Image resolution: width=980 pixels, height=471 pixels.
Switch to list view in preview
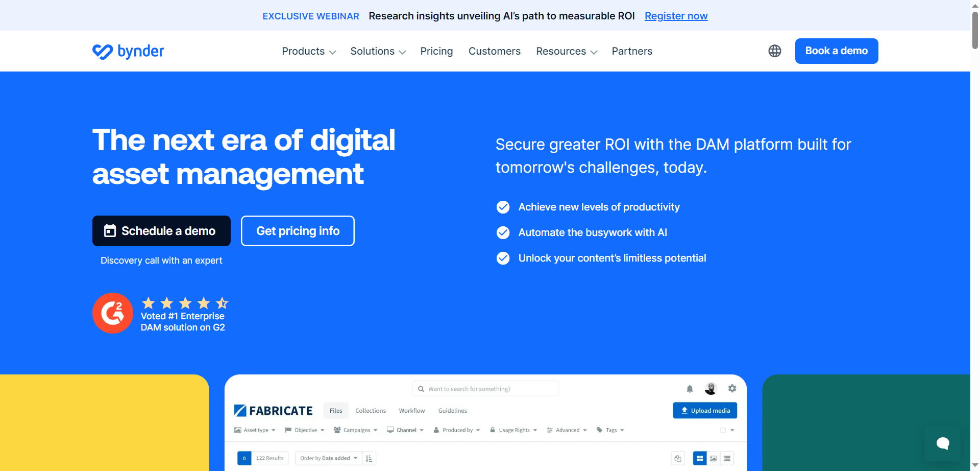[727, 458]
